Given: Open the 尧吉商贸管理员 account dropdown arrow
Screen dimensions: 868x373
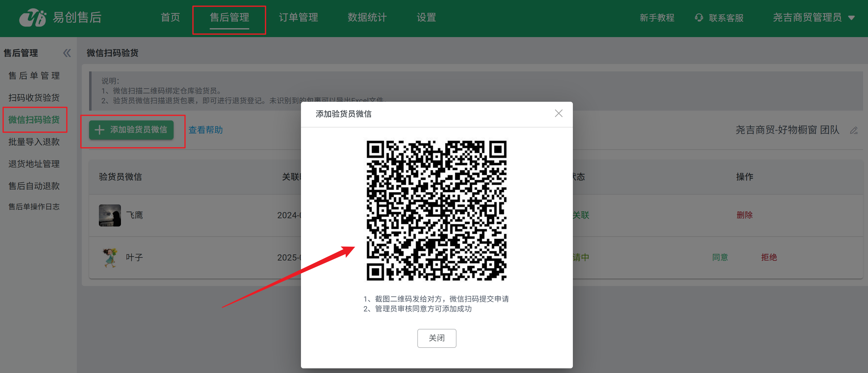Looking at the screenshot, I should point(851,18).
